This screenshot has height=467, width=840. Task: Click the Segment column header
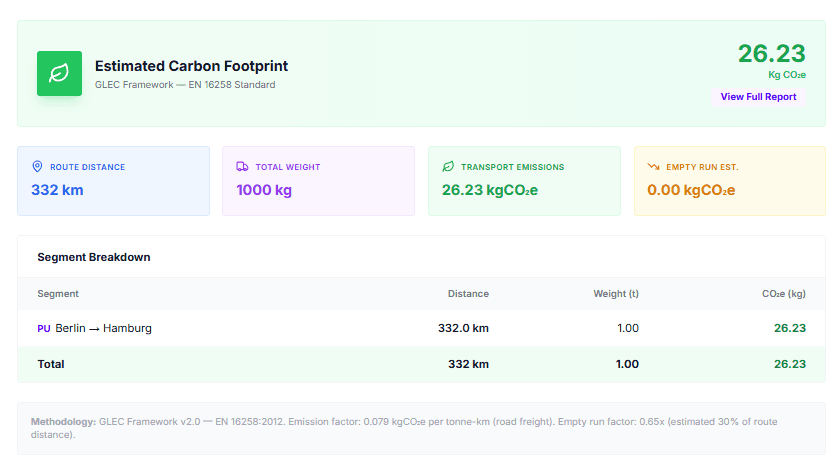tap(58, 293)
